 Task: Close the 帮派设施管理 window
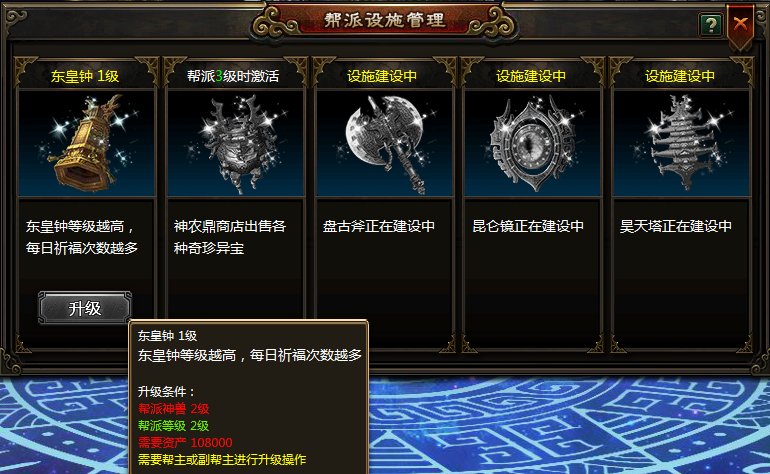click(x=740, y=24)
